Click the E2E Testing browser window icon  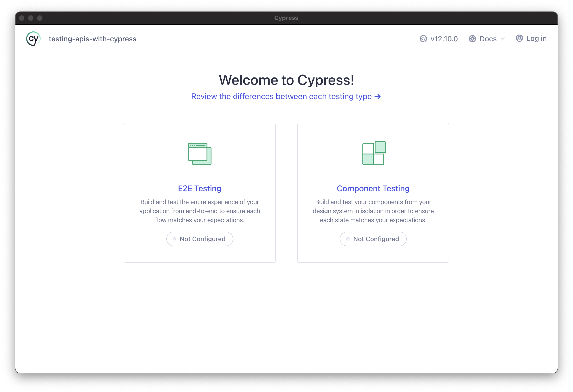(200, 154)
